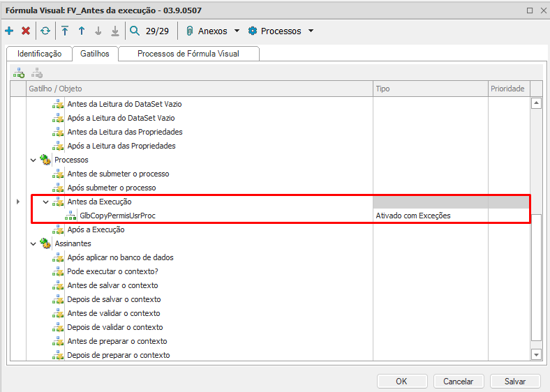Select Antes de submeter o processo row

tap(278, 174)
